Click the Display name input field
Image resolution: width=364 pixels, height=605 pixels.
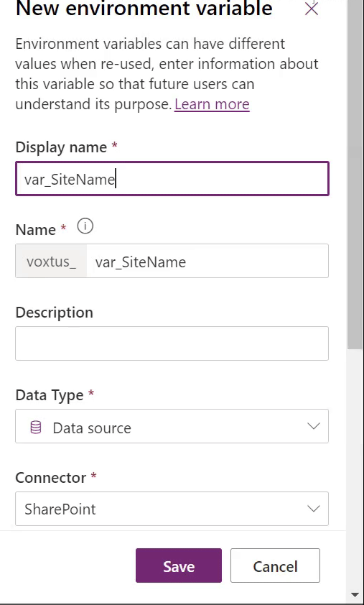click(172, 179)
